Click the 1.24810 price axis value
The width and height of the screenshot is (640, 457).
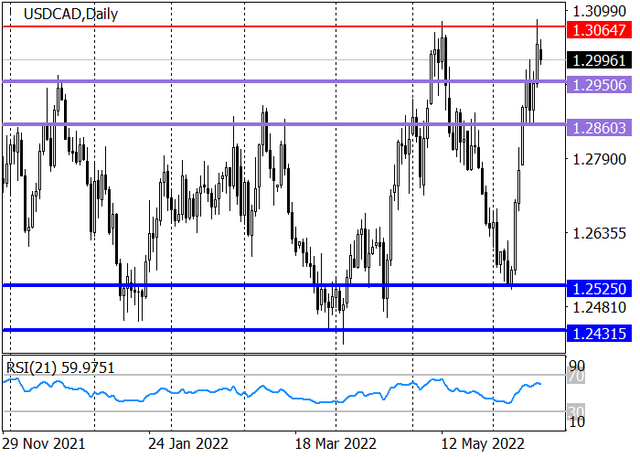click(x=599, y=307)
